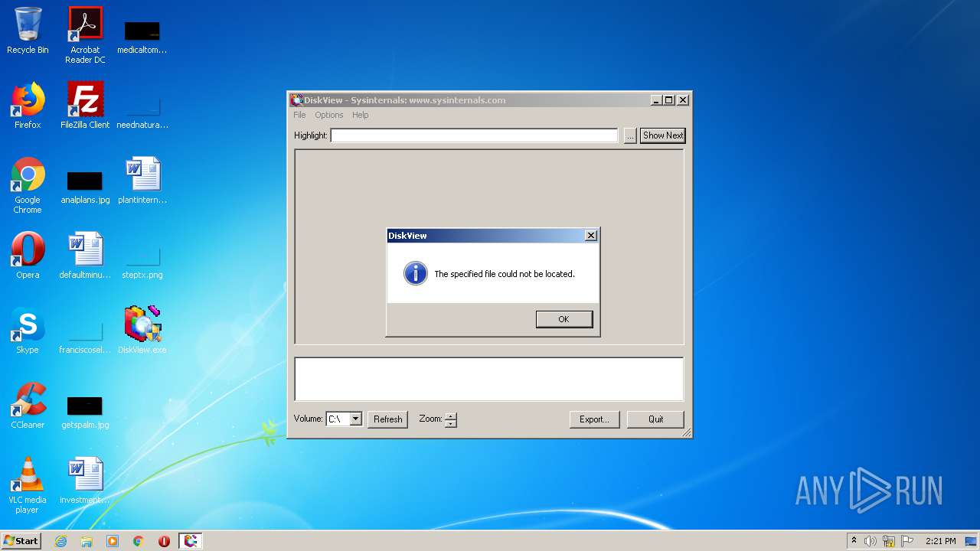Open Google Chrome desktop shortcut
The image size is (980, 551).
[x=28, y=185]
